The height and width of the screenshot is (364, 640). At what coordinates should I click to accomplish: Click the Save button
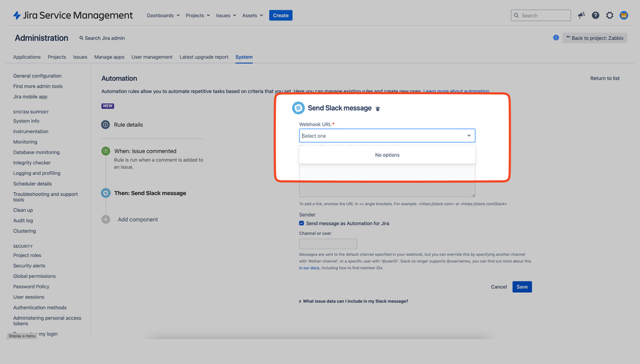click(522, 287)
